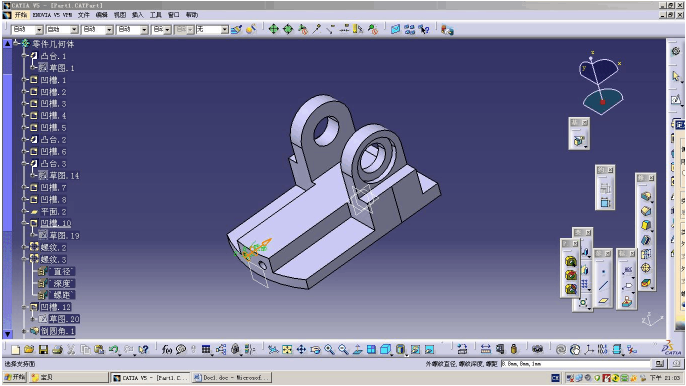Click the axis system icon in bottom toolbar

tap(589, 349)
